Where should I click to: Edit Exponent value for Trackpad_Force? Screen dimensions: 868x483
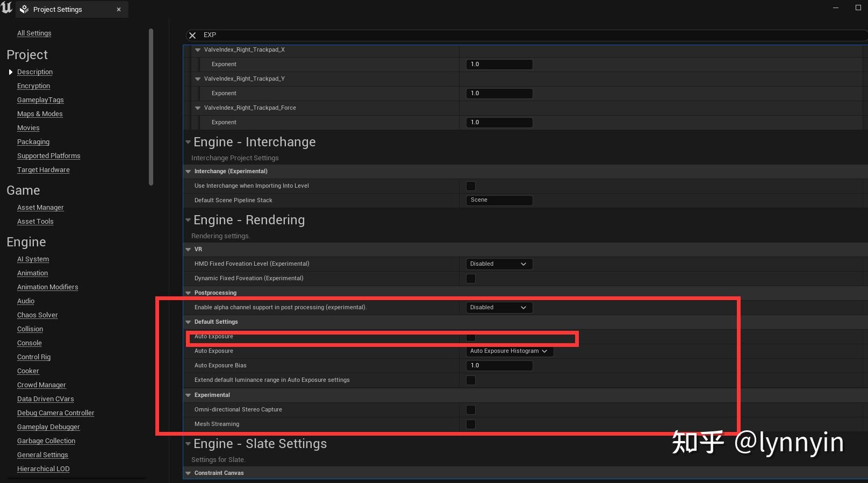pyautogui.click(x=499, y=122)
